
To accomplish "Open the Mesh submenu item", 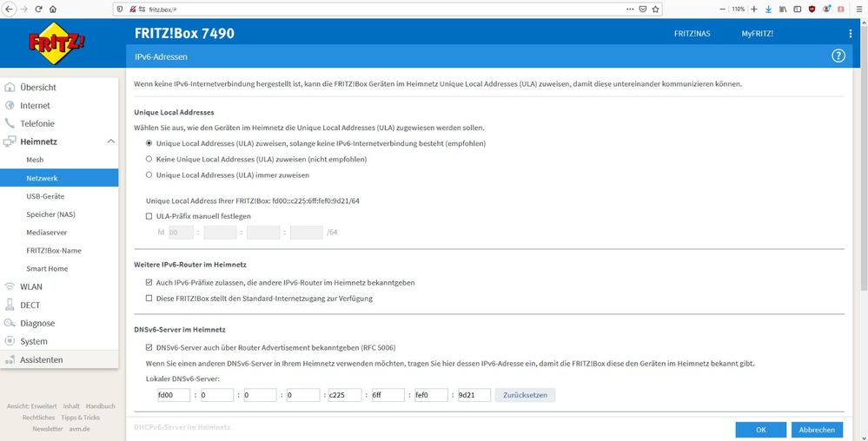I will click(x=35, y=160).
